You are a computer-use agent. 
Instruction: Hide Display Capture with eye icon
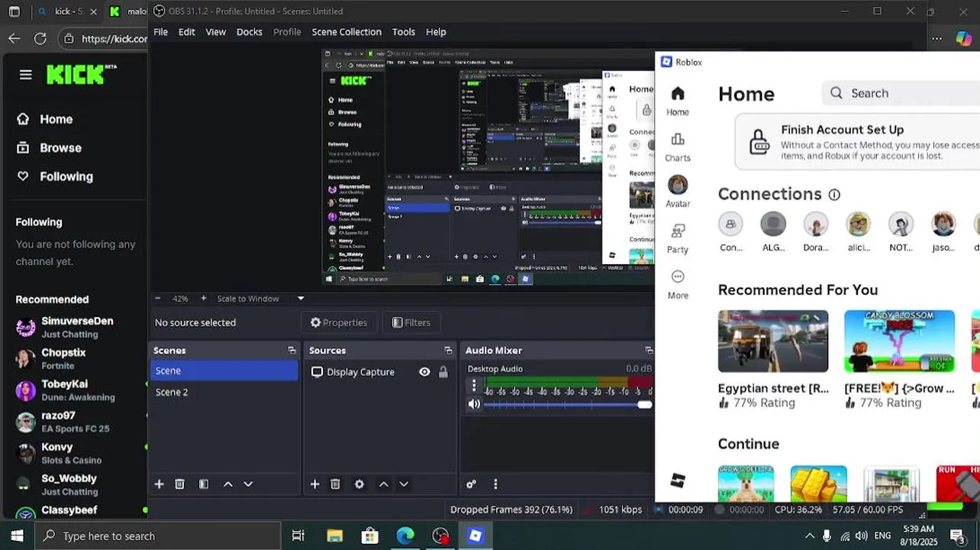(424, 372)
